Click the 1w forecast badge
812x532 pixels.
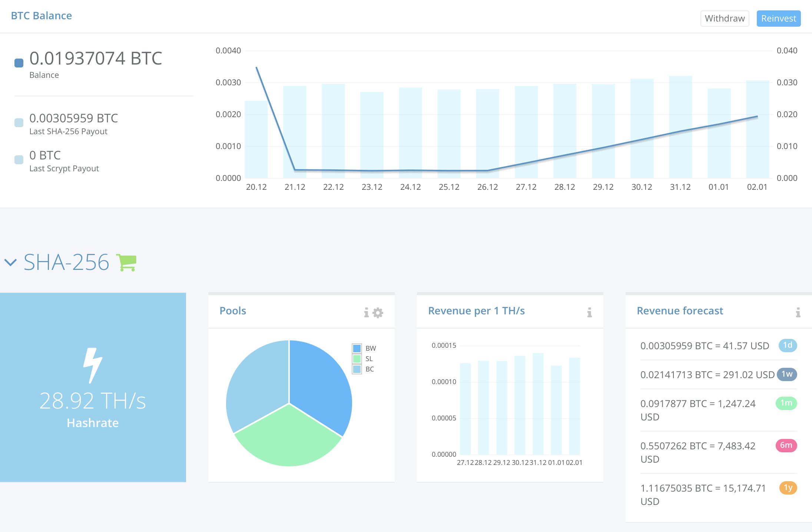point(787,374)
